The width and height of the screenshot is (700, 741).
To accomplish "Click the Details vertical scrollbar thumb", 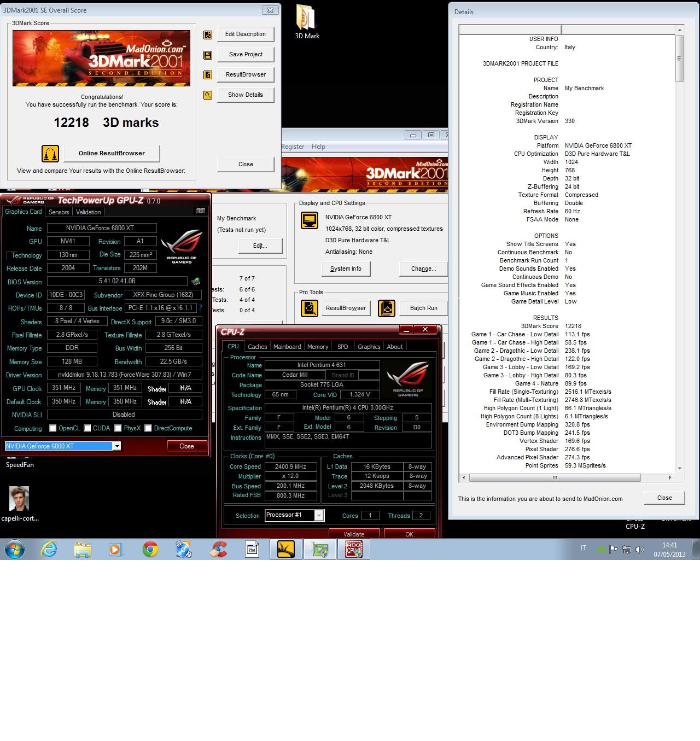I will pyautogui.click(x=679, y=59).
